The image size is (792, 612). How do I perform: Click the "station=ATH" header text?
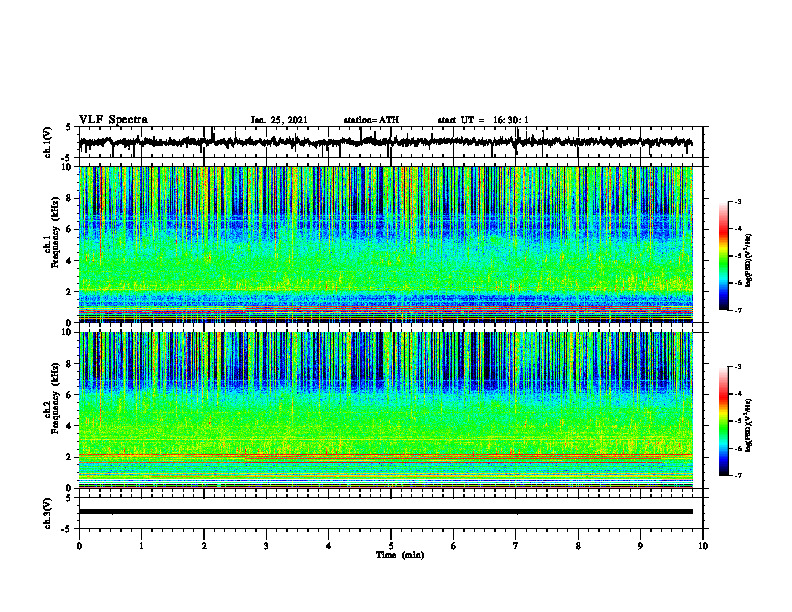pos(371,120)
